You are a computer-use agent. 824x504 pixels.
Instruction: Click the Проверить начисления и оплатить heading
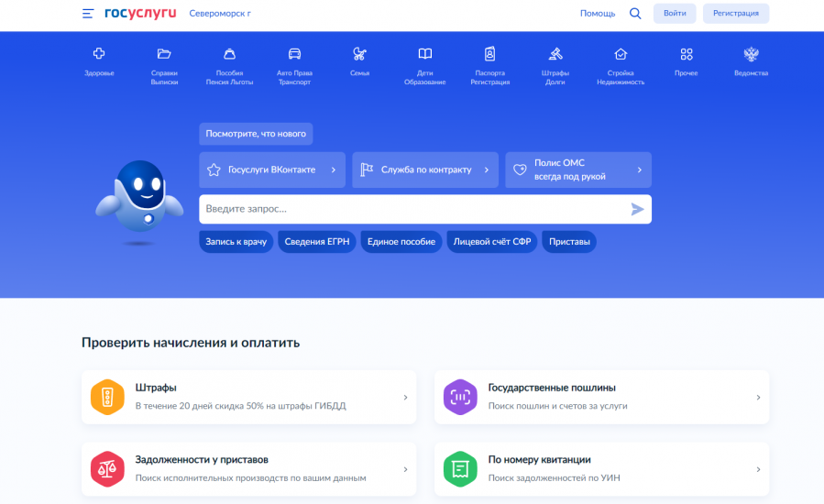click(x=191, y=343)
